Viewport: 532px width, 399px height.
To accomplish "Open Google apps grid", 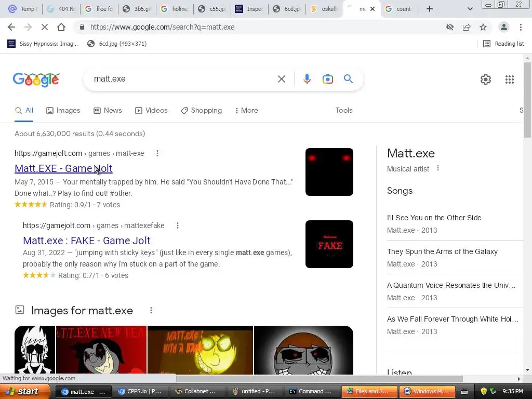I will coord(509,79).
